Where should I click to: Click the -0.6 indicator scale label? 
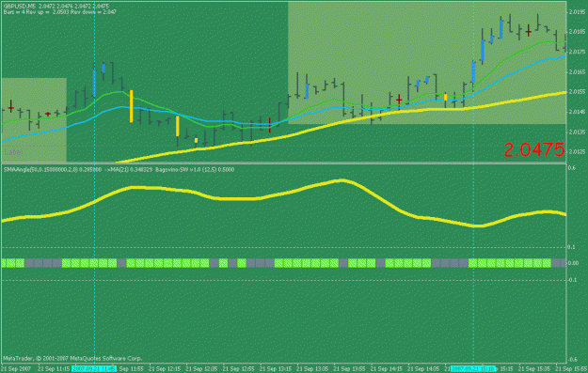pyautogui.click(x=572, y=360)
